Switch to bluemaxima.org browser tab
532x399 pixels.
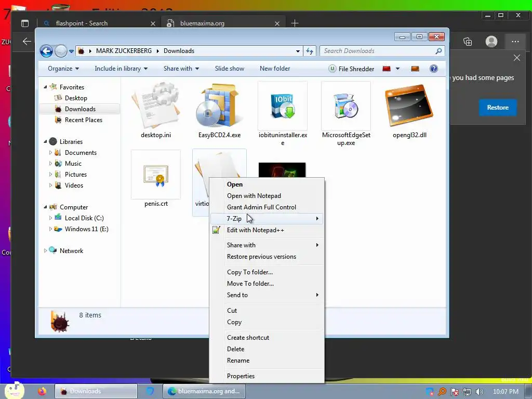click(x=222, y=23)
